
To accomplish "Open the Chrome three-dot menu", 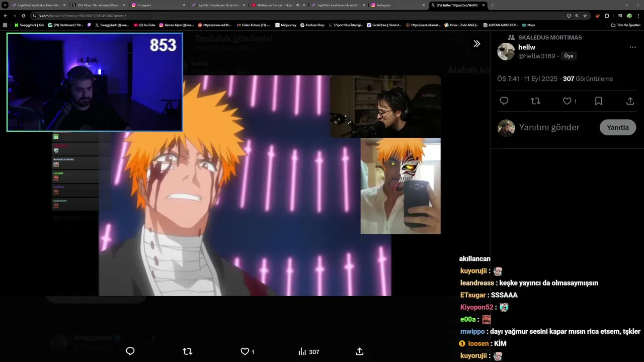I will pyautogui.click(x=638, y=16).
